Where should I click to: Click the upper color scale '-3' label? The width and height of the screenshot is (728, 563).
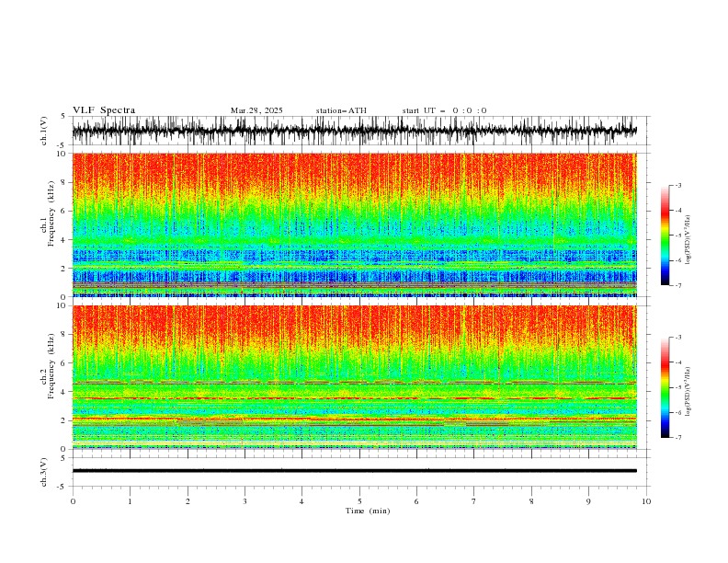click(678, 185)
